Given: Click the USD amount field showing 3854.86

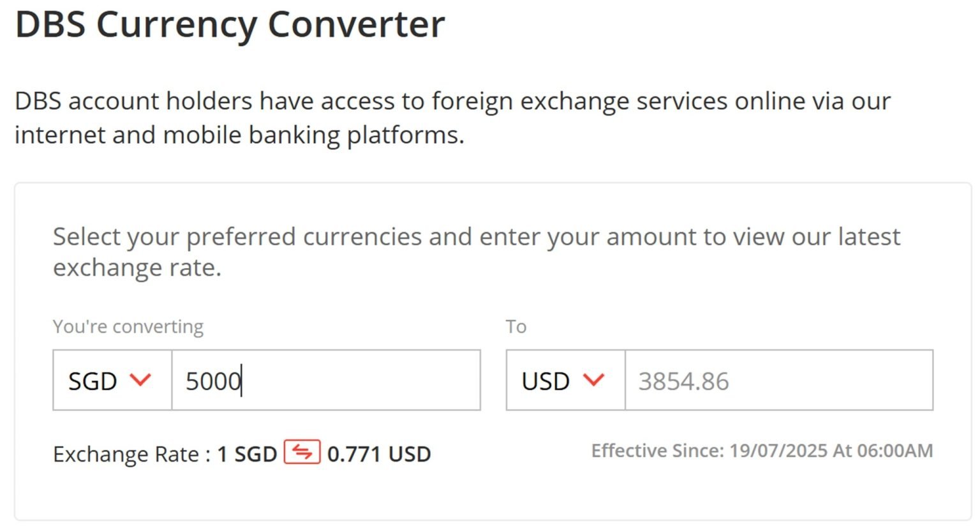Looking at the screenshot, I should pos(778,381).
